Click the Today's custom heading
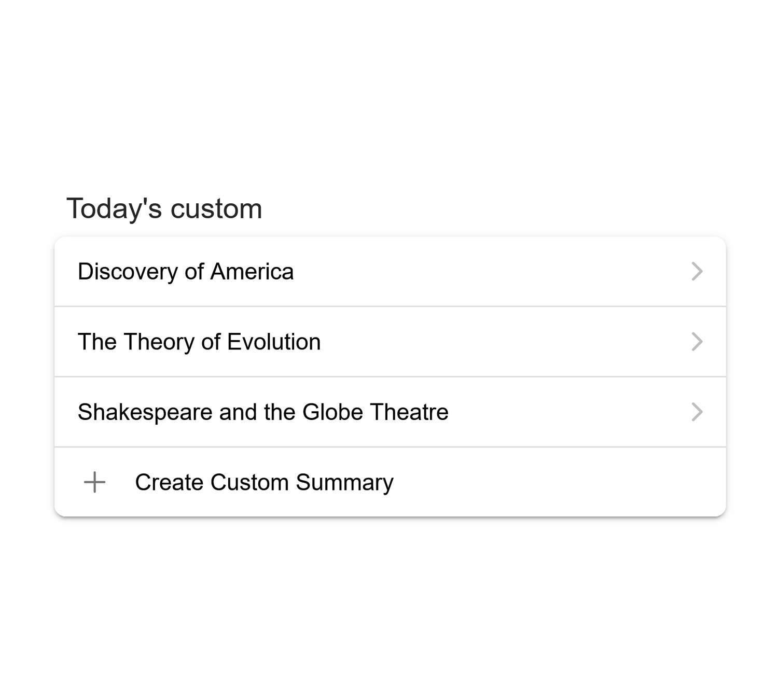778x700 pixels. click(164, 208)
